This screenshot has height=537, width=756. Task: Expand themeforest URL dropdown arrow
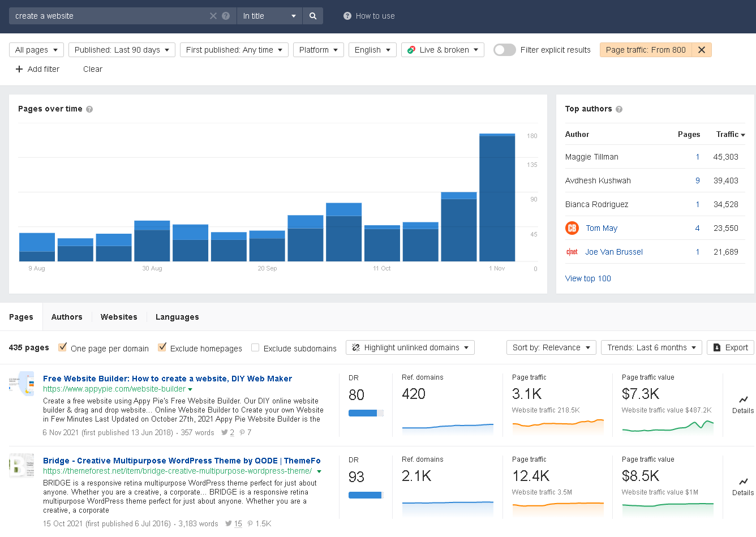pyautogui.click(x=319, y=471)
